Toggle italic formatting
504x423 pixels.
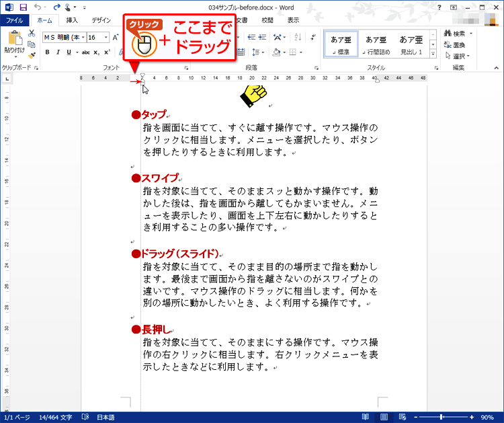[58, 52]
